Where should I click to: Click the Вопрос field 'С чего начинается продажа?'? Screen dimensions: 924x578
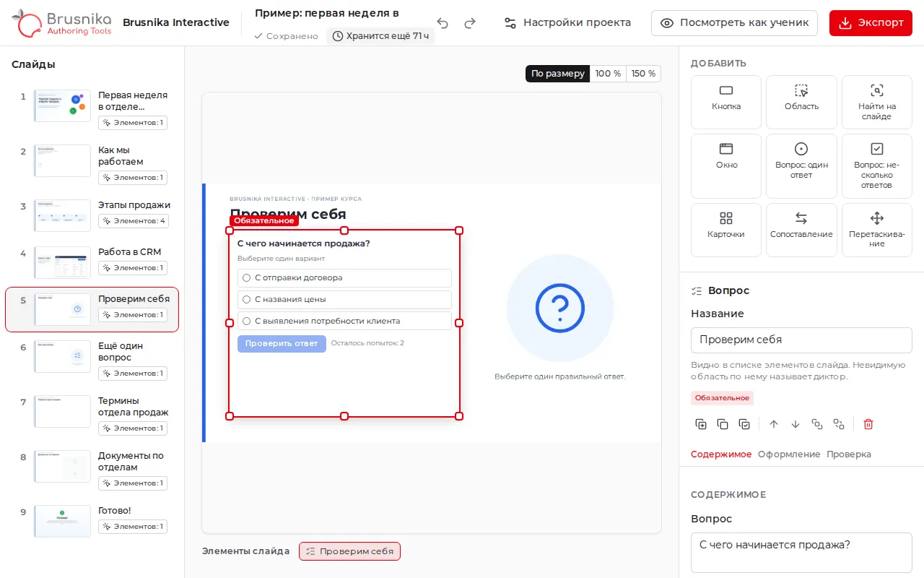[801, 551]
